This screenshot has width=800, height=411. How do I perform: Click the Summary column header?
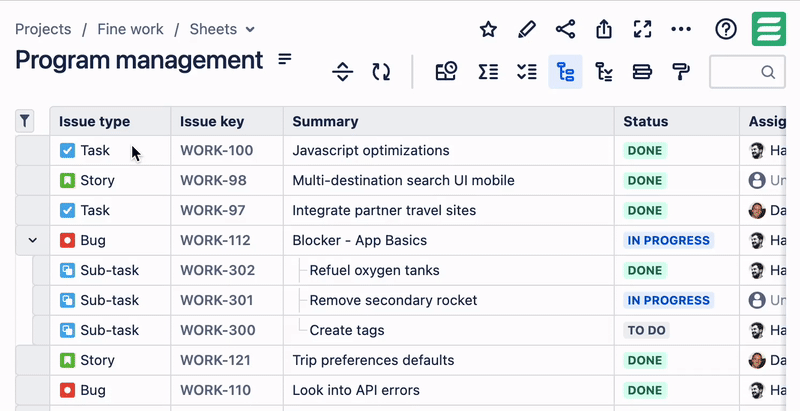point(448,121)
